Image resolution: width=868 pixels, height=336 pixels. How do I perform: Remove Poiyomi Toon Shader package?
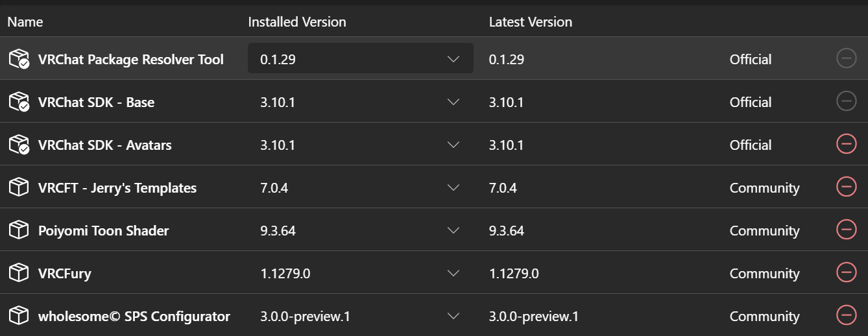click(846, 230)
